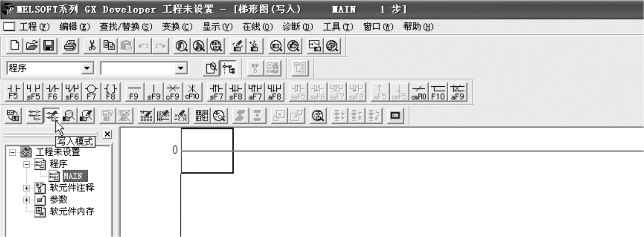644x237 pixels.
Task: Collapse the 程序 tree node
Action: 28,164
